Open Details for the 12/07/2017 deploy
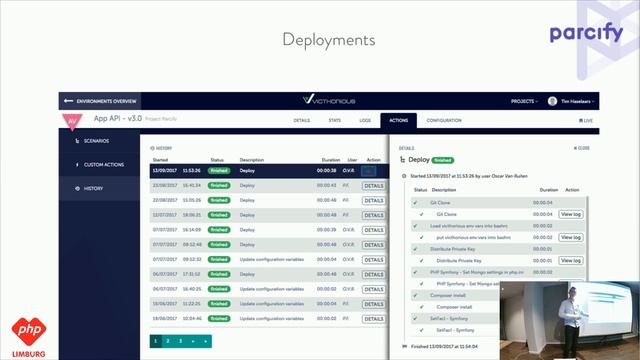Viewport: 640px width, 360px height. 373,215
